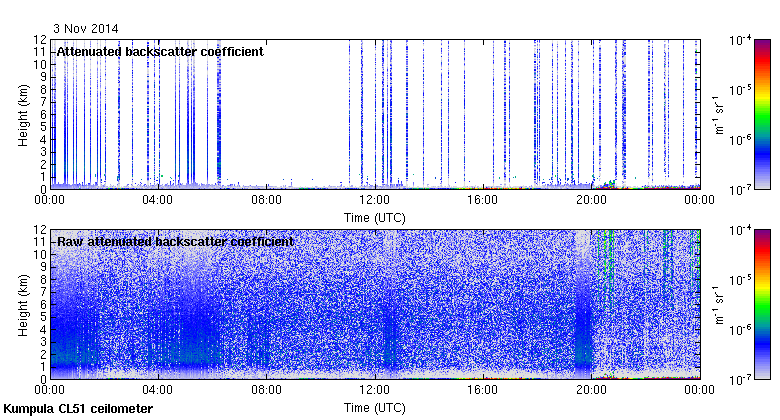Click the top panel's 'Time (UTC)' axis label
Viewport: 780px width, 420px height.
pyautogui.click(x=375, y=218)
